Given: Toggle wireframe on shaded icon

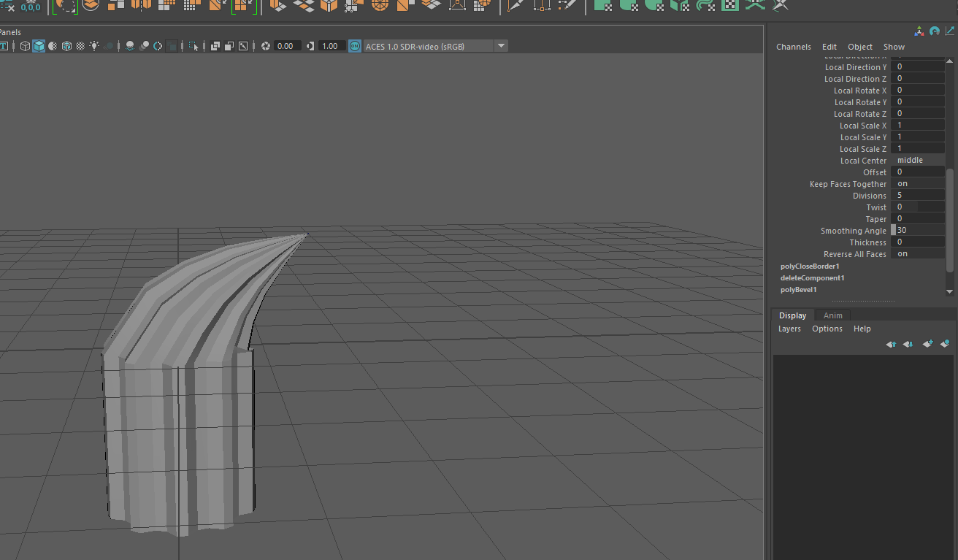Looking at the screenshot, I should [66, 46].
